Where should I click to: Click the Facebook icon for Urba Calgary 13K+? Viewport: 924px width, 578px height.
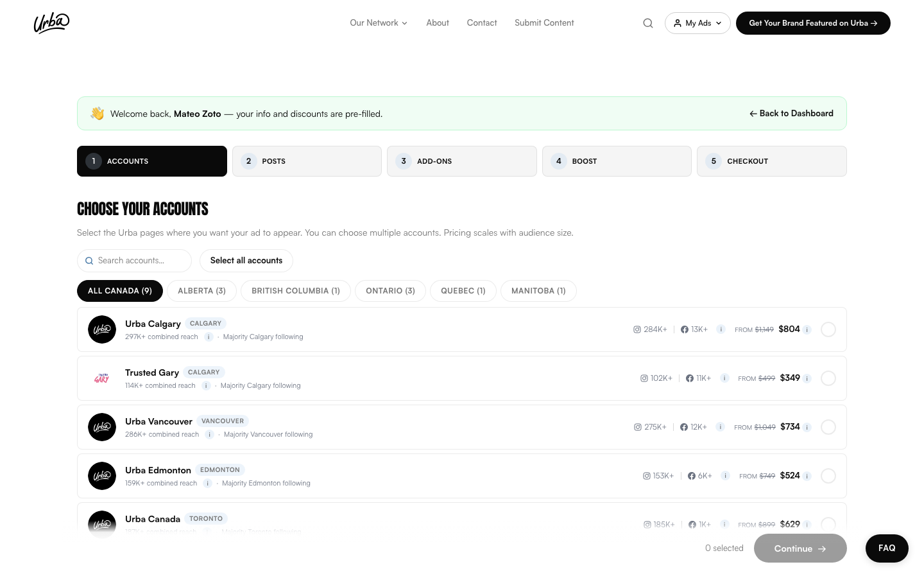point(685,329)
